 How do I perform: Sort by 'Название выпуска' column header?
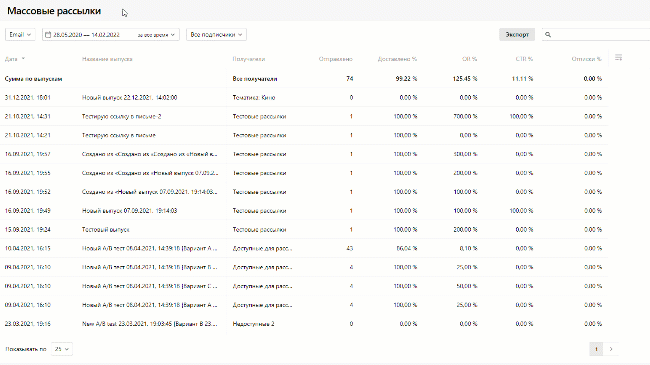(x=107, y=59)
